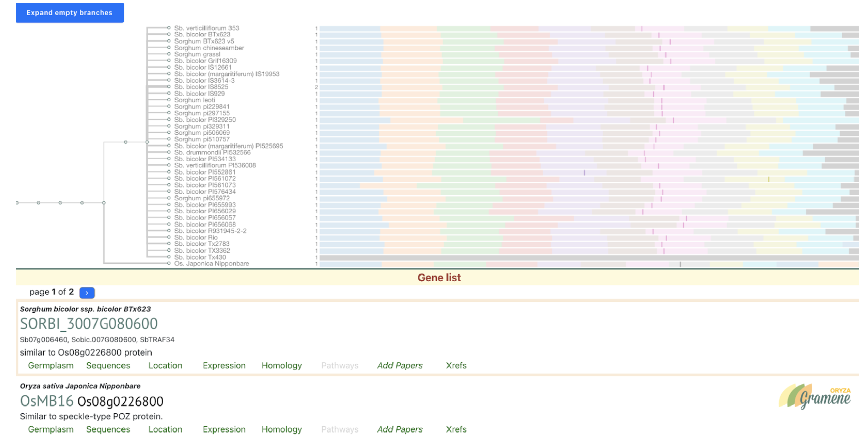Viewport: 868px width, 445px height.
Task: Select Sb. bicolor PI561072 leaf
Action: pos(205,178)
